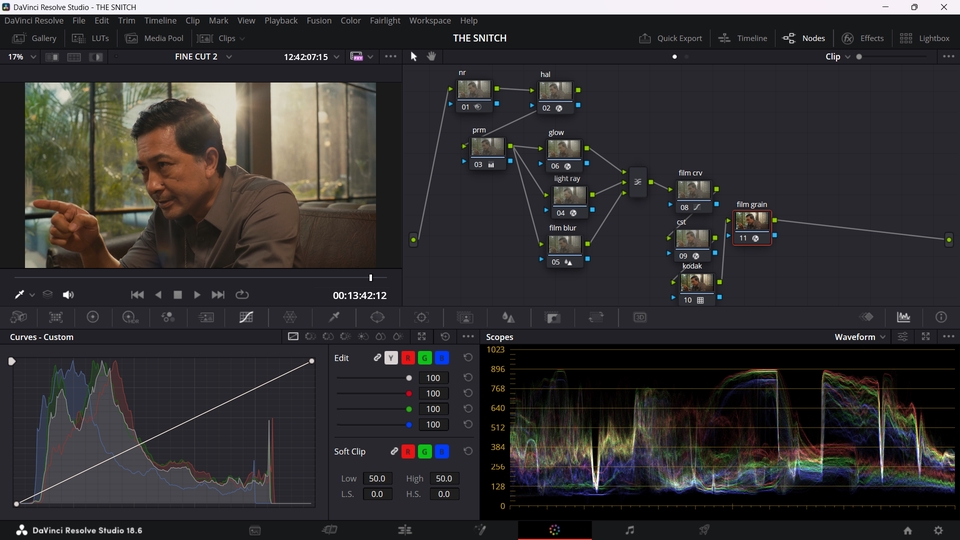The width and height of the screenshot is (960, 540).
Task: Open the Waveform scope type dropdown
Action: click(860, 337)
